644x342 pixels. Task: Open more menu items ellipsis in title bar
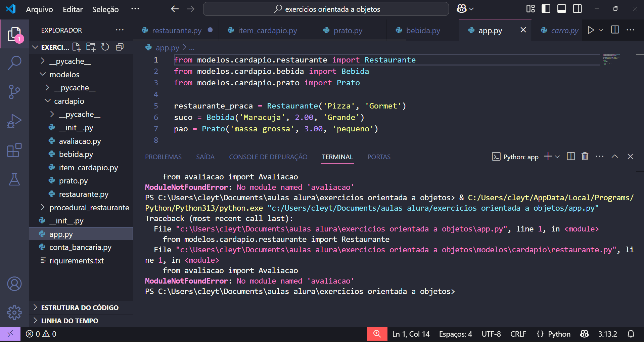135,9
